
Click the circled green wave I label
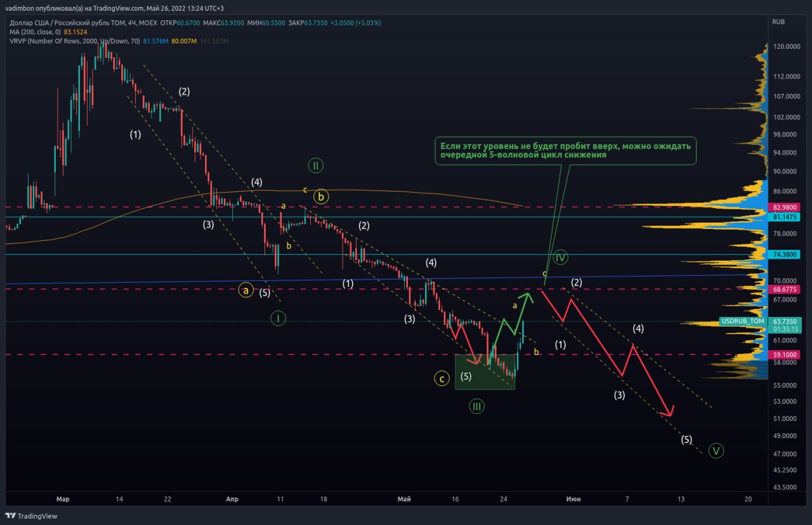pos(277,318)
